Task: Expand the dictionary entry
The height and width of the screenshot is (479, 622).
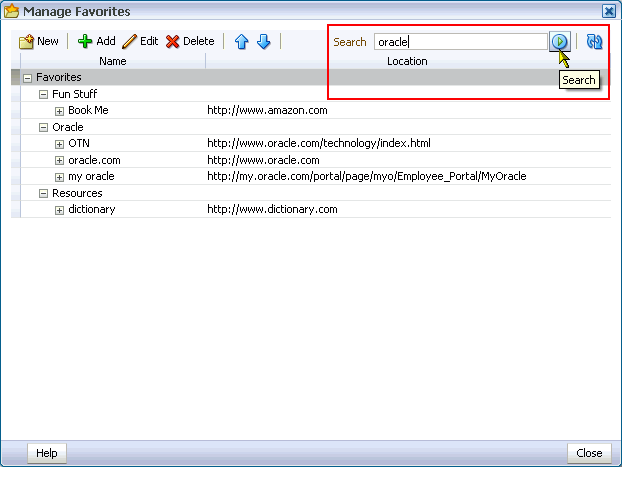Action: point(60,210)
